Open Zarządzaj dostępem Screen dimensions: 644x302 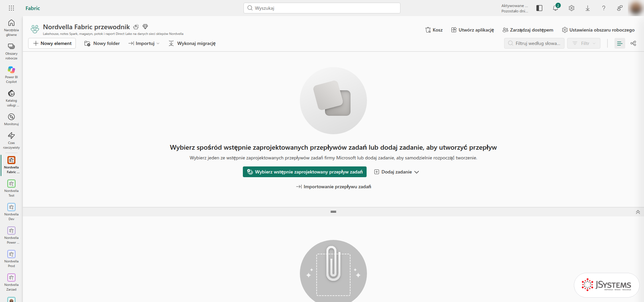pyautogui.click(x=528, y=30)
